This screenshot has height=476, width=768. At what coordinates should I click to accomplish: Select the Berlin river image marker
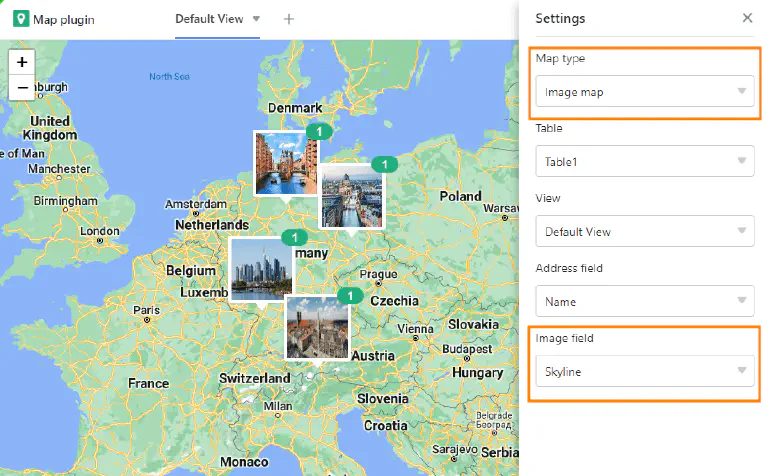pyautogui.click(x=352, y=196)
